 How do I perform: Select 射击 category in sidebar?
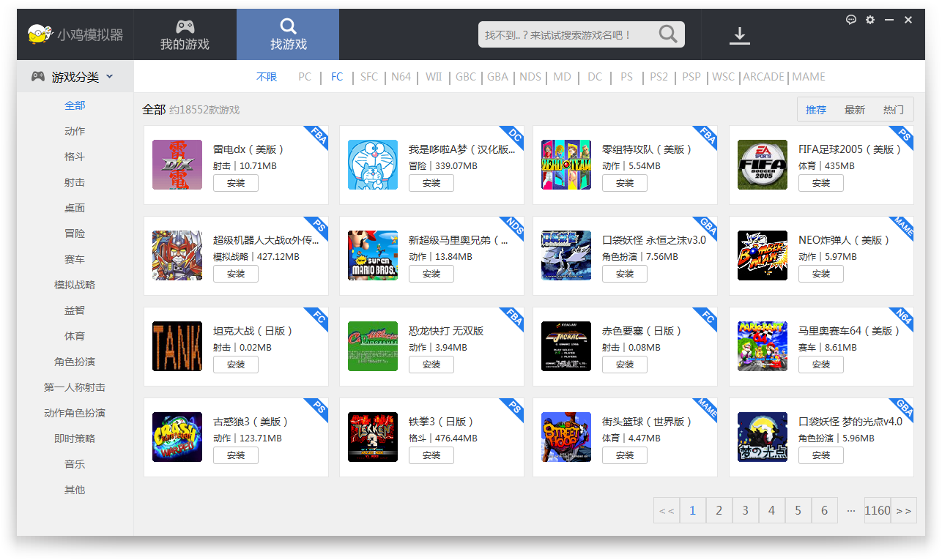75,182
